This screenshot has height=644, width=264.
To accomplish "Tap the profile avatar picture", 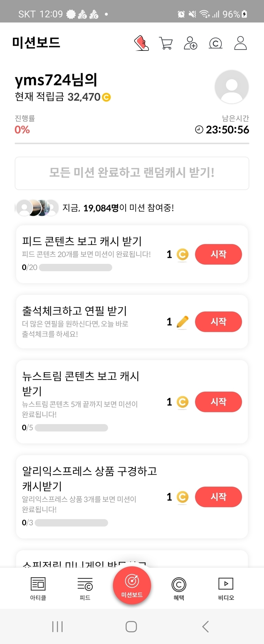I will pos(231,87).
